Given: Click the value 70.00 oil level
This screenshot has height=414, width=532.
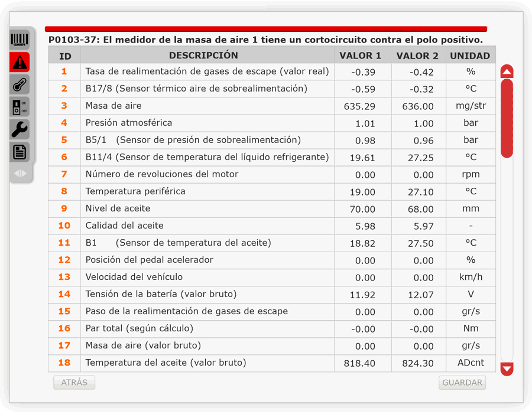Looking at the screenshot, I should [x=362, y=209].
